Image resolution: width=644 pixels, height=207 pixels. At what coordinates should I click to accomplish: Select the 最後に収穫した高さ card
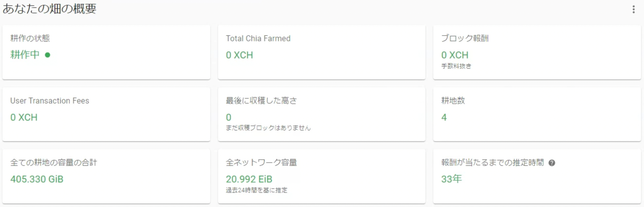tap(322, 114)
